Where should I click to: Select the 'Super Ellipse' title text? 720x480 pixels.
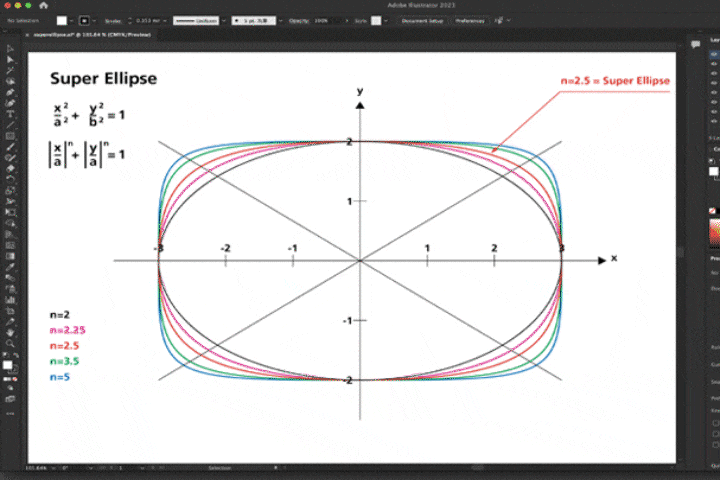[x=103, y=79]
